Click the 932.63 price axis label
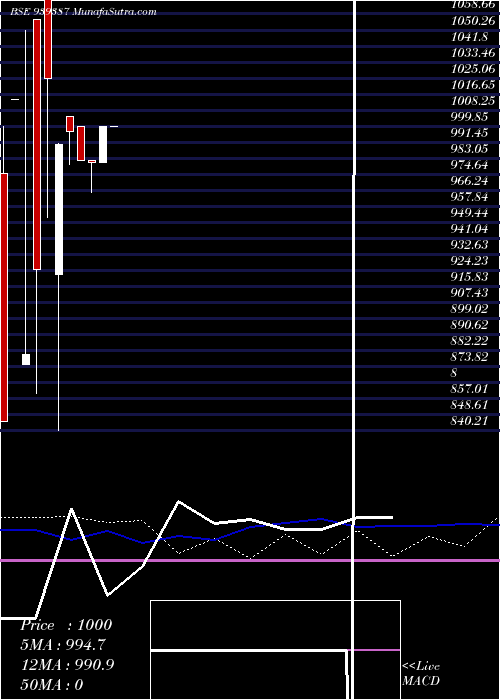The image size is (500, 700). click(x=469, y=245)
